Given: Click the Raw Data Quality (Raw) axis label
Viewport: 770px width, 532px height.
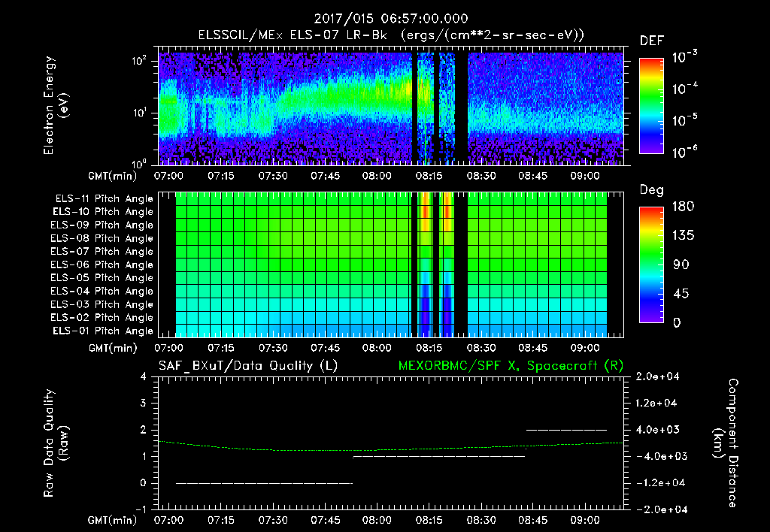Looking at the screenshot, I should tap(56, 443).
